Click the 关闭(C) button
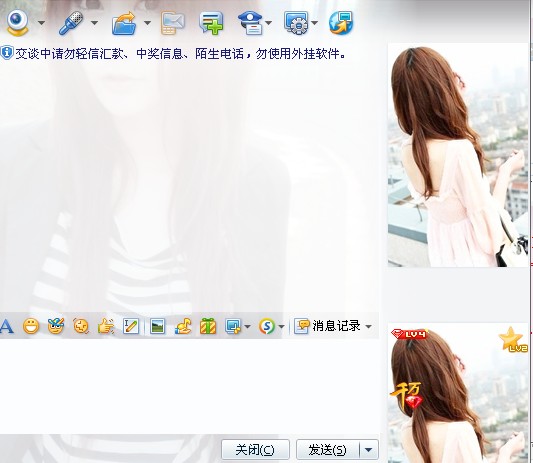This screenshot has height=463, width=533. (255, 450)
